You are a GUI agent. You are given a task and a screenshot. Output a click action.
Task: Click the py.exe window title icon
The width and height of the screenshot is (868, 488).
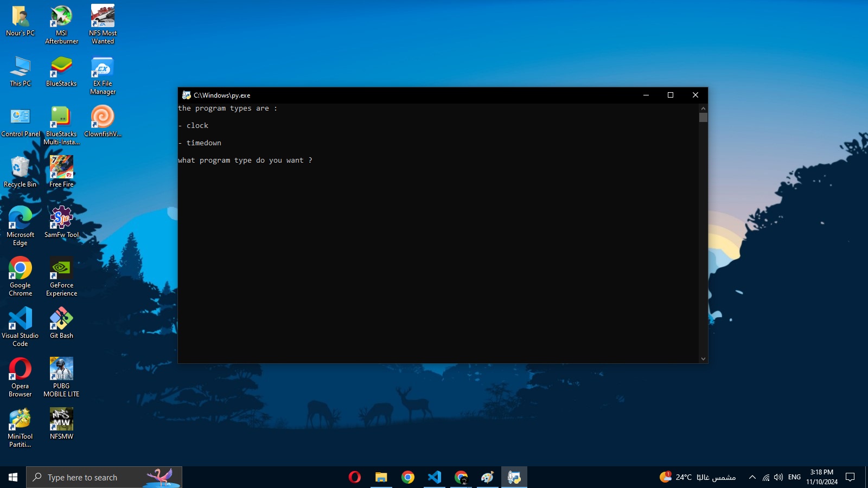[x=187, y=95]
